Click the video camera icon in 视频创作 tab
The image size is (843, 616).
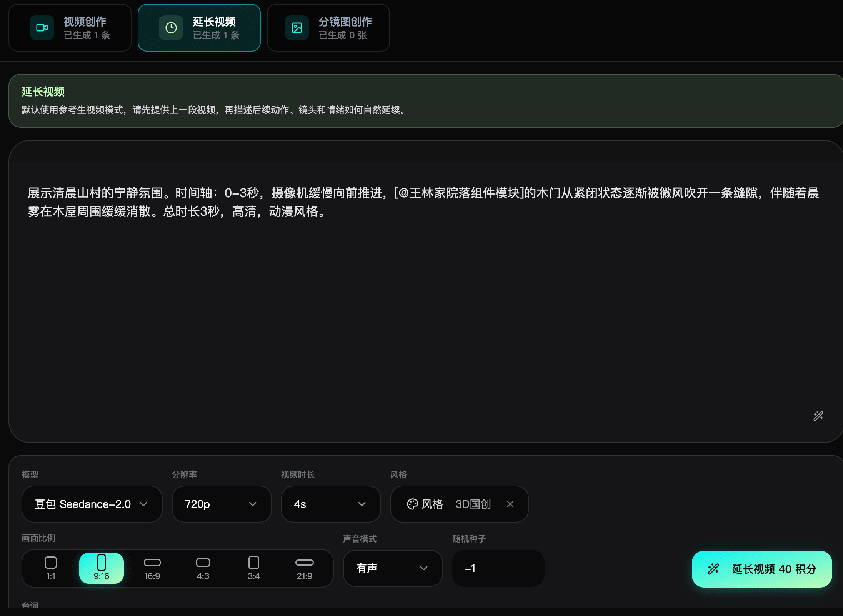click(42, 28)
